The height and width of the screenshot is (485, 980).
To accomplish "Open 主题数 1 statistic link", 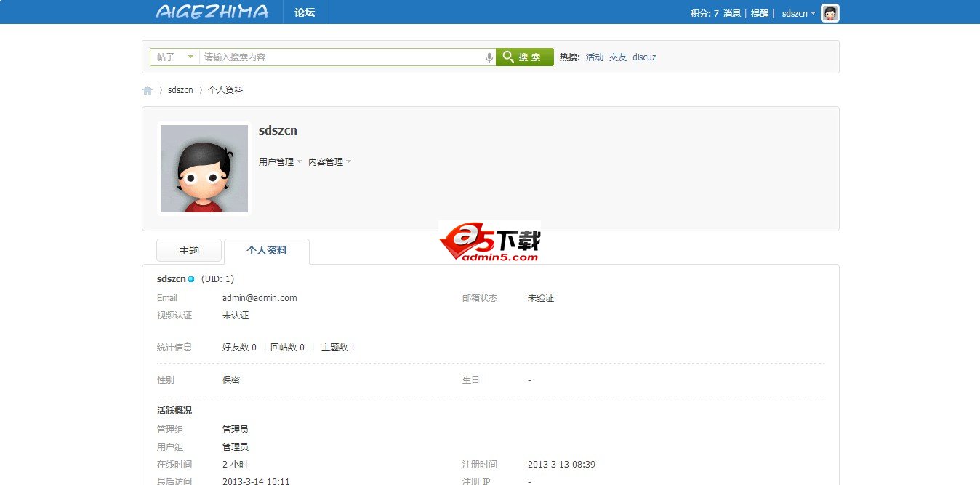I will point(338,348).
